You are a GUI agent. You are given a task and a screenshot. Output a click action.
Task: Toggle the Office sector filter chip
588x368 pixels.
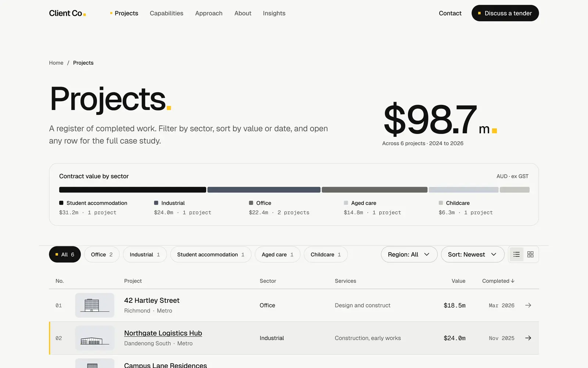point(102,254)
